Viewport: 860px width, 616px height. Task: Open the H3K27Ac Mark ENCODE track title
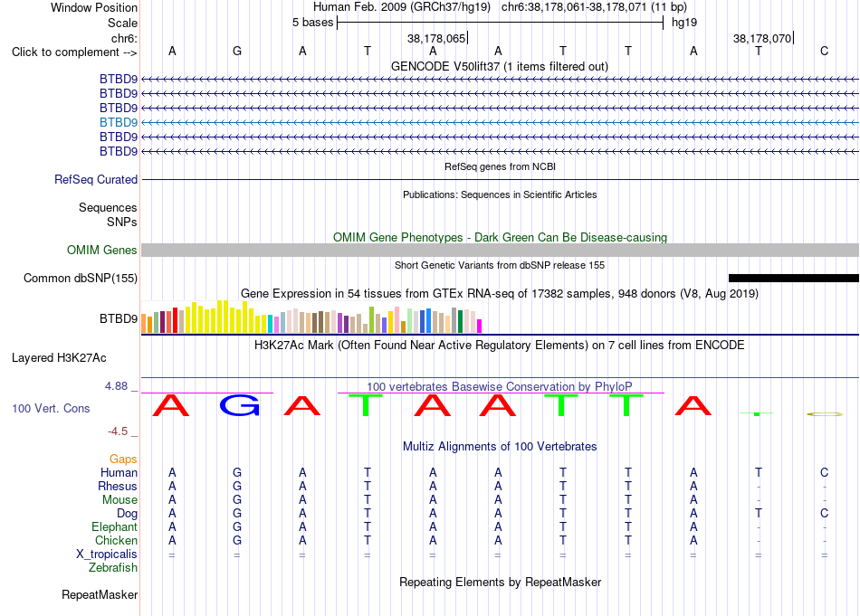point(499,345)
